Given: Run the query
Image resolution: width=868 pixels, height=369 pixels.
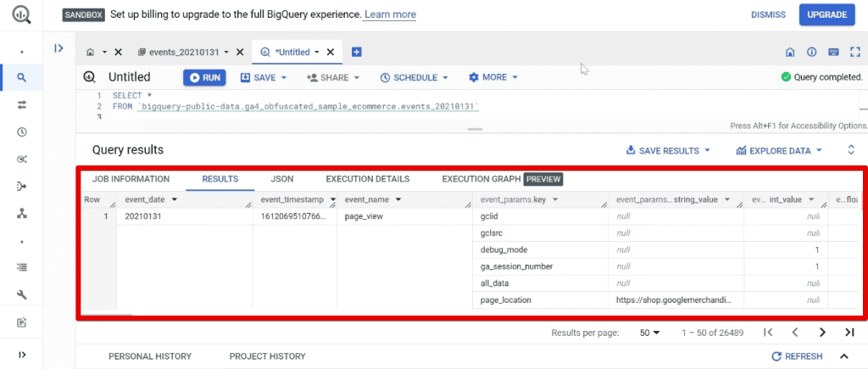Looking at the screenshot, I should tap(205, 77).
